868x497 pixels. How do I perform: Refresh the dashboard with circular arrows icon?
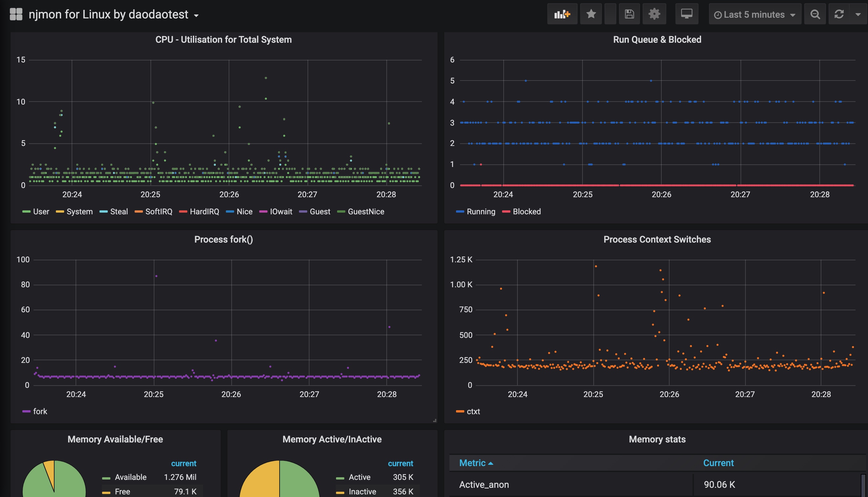(x=839, y=14)
